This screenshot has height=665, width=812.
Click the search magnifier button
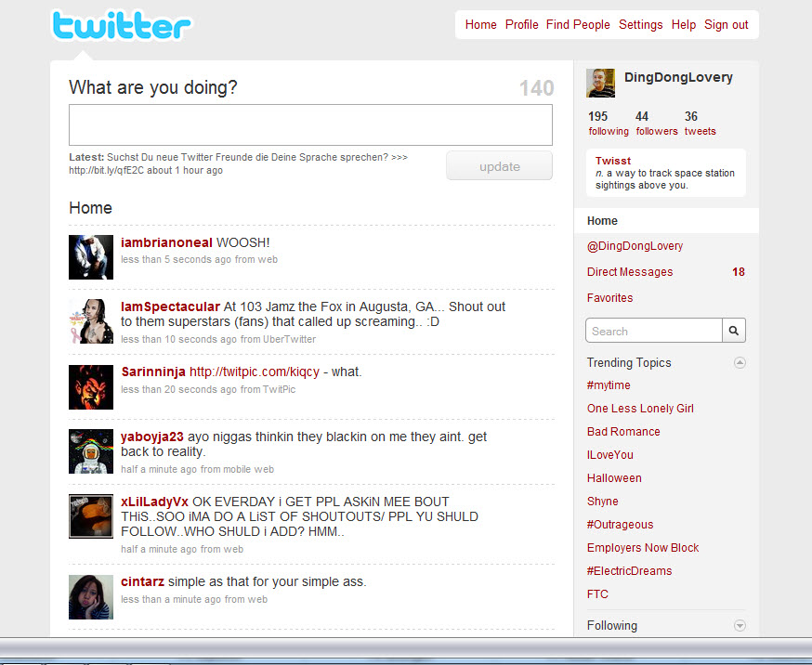(734, 330)
